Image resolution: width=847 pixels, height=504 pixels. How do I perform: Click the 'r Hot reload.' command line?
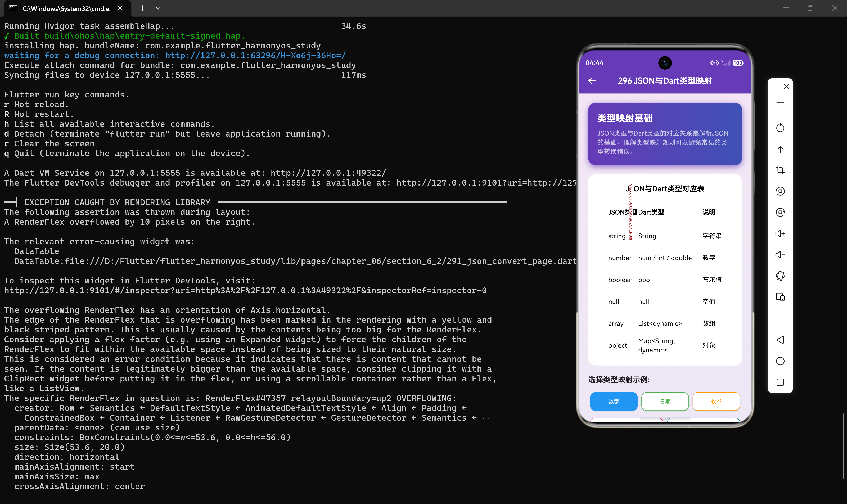[x=37, y=104]
